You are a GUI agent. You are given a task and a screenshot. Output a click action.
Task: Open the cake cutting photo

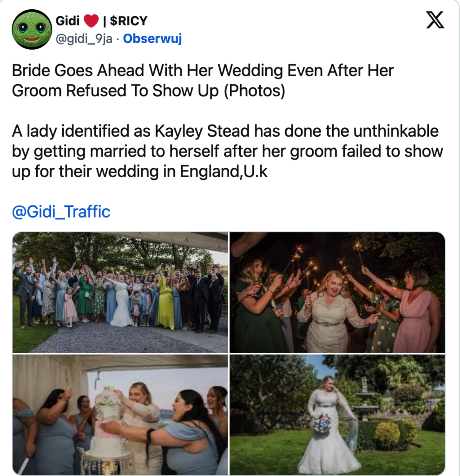tap(120, 415)
